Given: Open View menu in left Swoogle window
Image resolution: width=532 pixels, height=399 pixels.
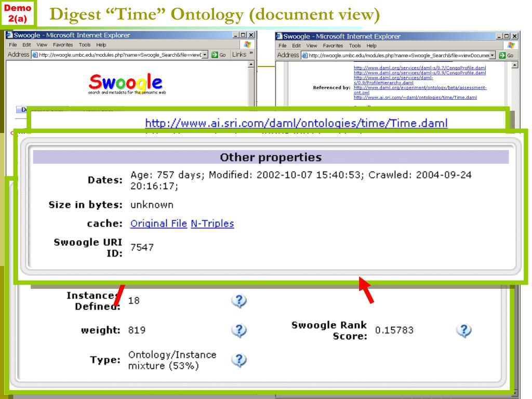Looking at the screenshot, I should pos(42,45).
